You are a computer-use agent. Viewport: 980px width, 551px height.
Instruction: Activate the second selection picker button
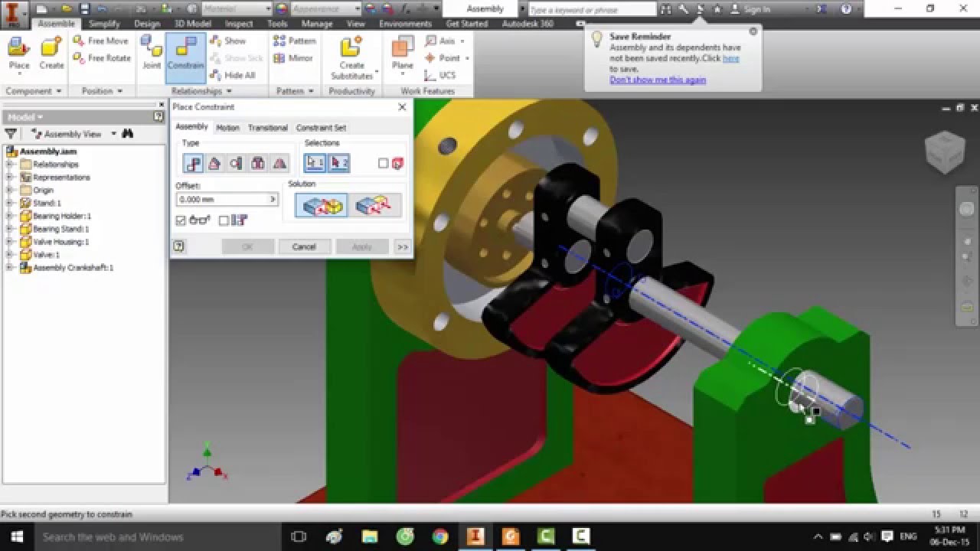[x=338, y=163]
